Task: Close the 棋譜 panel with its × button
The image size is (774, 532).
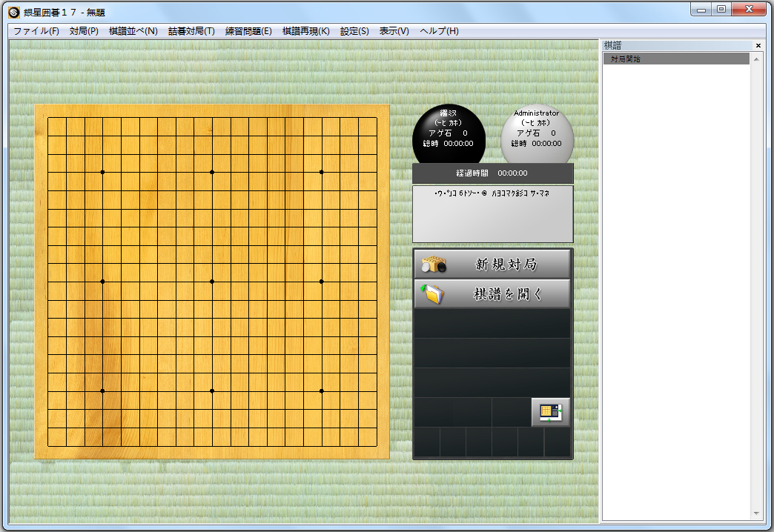Action: click(x=758, y=44)
